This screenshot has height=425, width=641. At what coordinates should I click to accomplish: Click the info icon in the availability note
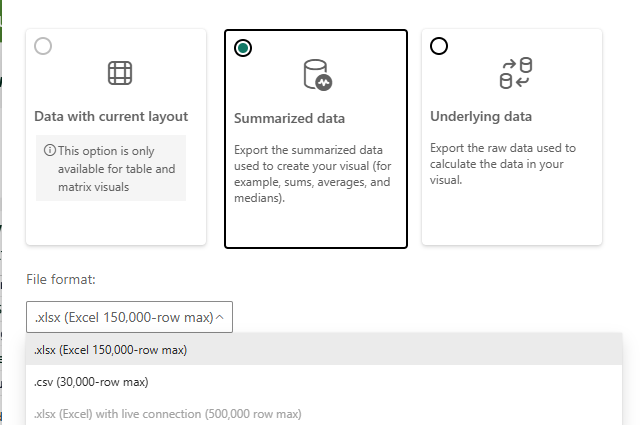49,150
